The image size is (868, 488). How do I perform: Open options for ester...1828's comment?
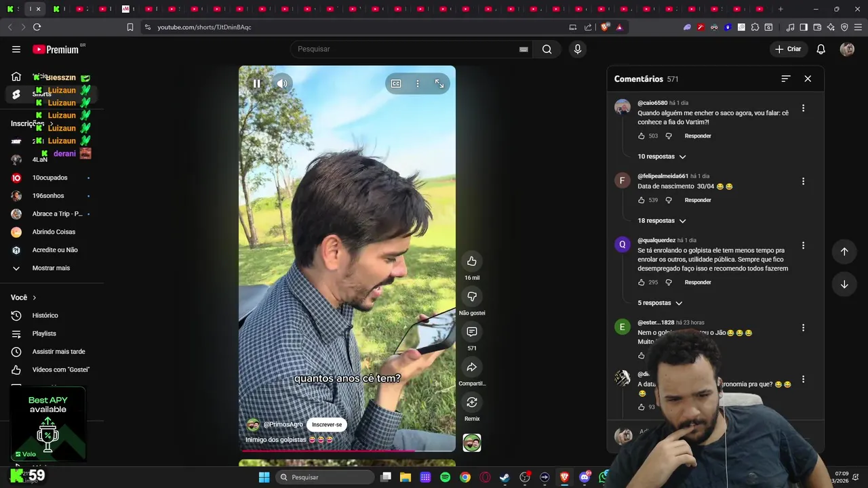(803, 327)
